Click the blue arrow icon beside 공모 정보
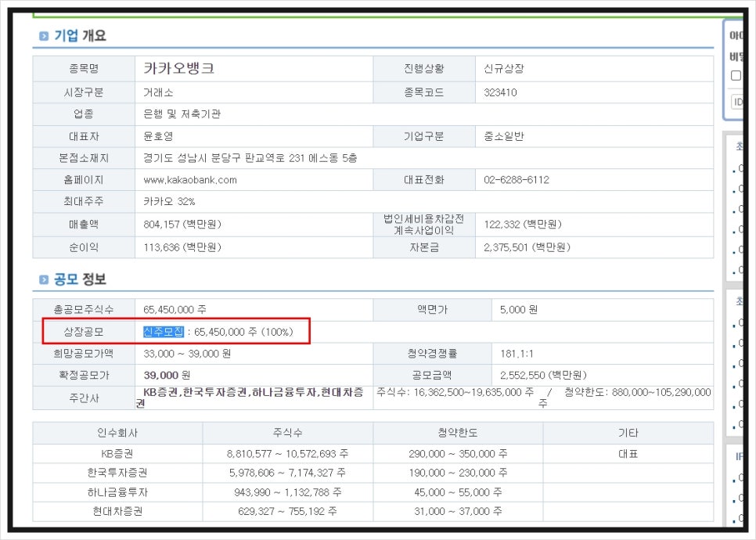This screenshot has width=756, height=540. tap(43, 279)
